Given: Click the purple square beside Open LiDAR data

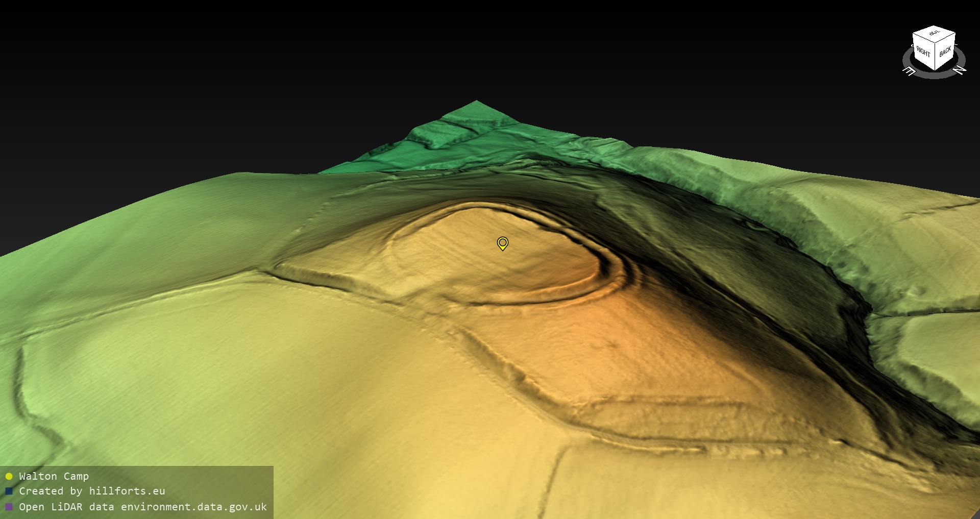Looking at the screenshot, I should click(9, 507).
